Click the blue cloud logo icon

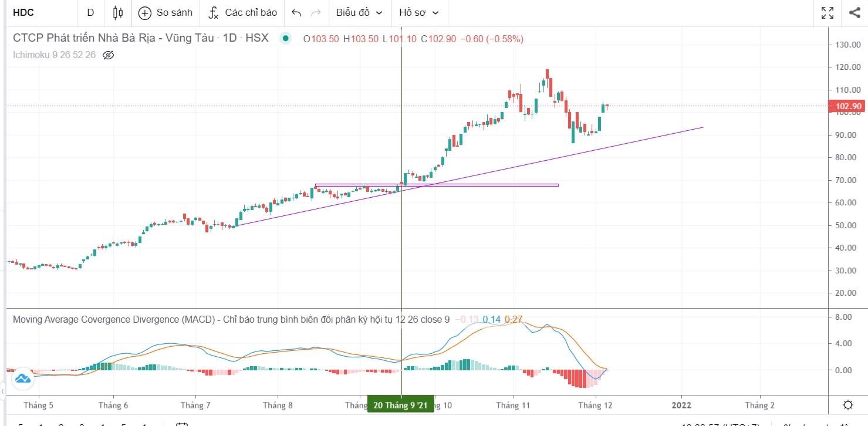click(x=23, y=378)
